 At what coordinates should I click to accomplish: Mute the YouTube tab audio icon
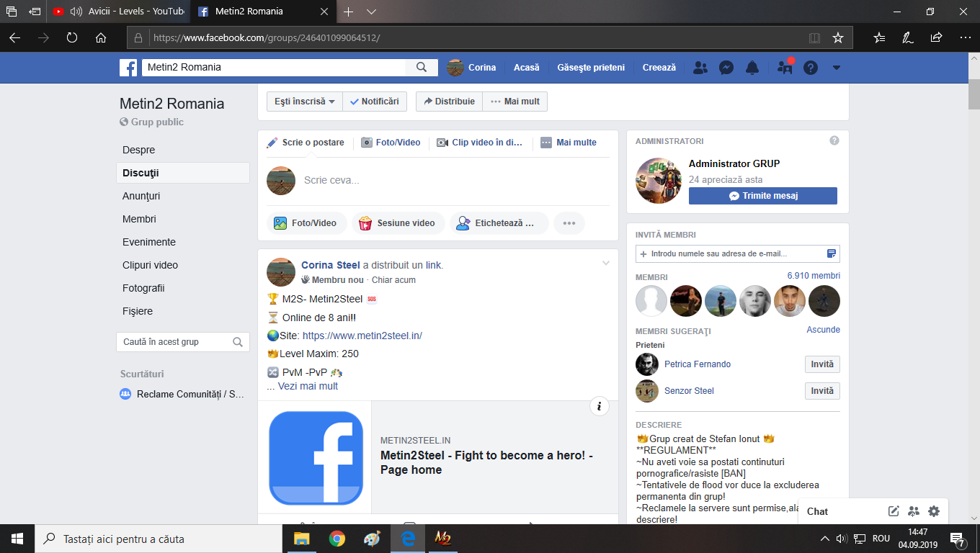click(x=76, y=12)
